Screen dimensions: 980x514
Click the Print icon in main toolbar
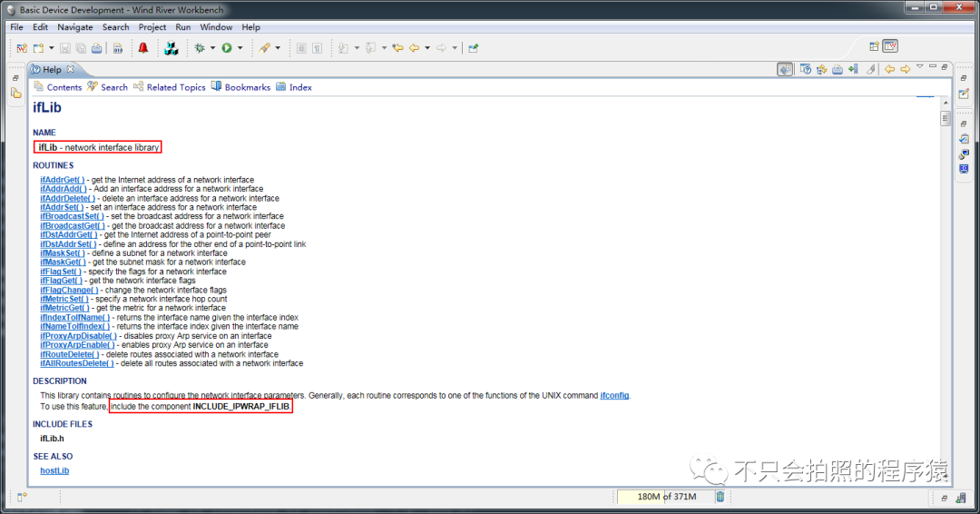pos(97,48)
